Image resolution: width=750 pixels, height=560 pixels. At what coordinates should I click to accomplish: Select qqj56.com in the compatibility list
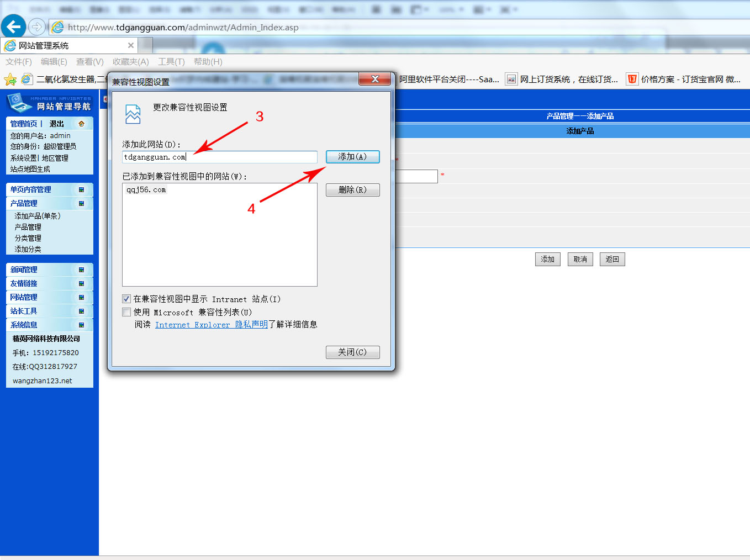(x=146, y=190)
